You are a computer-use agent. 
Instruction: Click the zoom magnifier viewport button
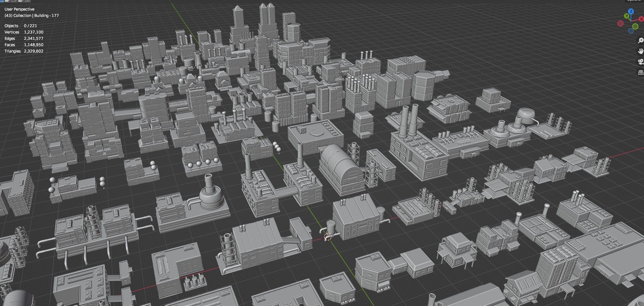pos(640,41)
